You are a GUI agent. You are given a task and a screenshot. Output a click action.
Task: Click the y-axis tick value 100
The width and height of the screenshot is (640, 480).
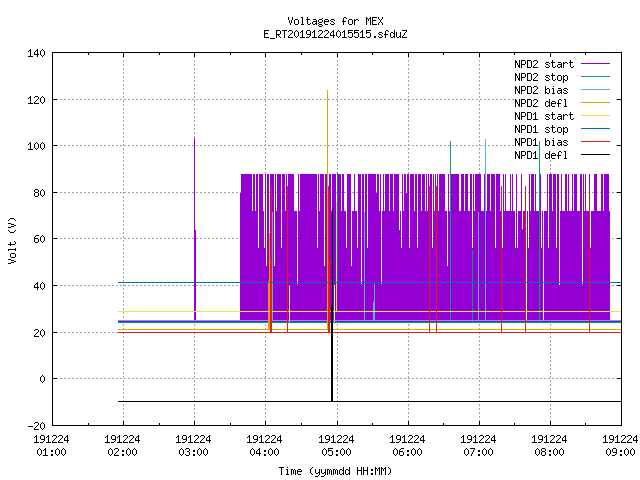pyautogui.click(x=36, y=146)
